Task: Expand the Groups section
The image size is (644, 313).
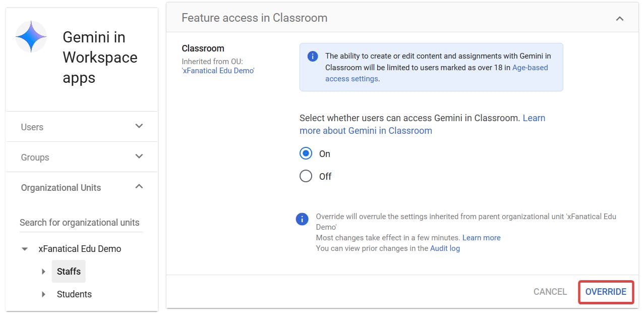Action: tap(139, 156)
